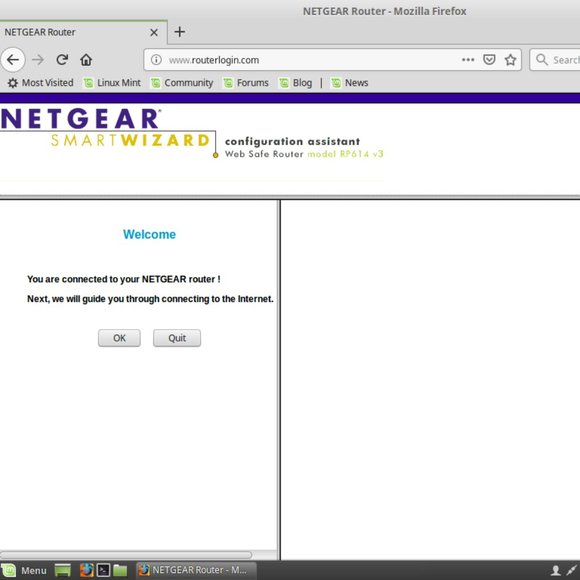Go back with the browser back arrow
This screenshot has height=580, width=580.
[x=13, y=60]
